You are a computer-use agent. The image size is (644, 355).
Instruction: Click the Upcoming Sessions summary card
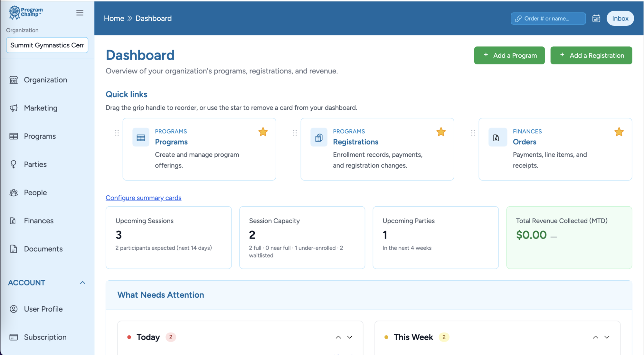coord(168,238)
